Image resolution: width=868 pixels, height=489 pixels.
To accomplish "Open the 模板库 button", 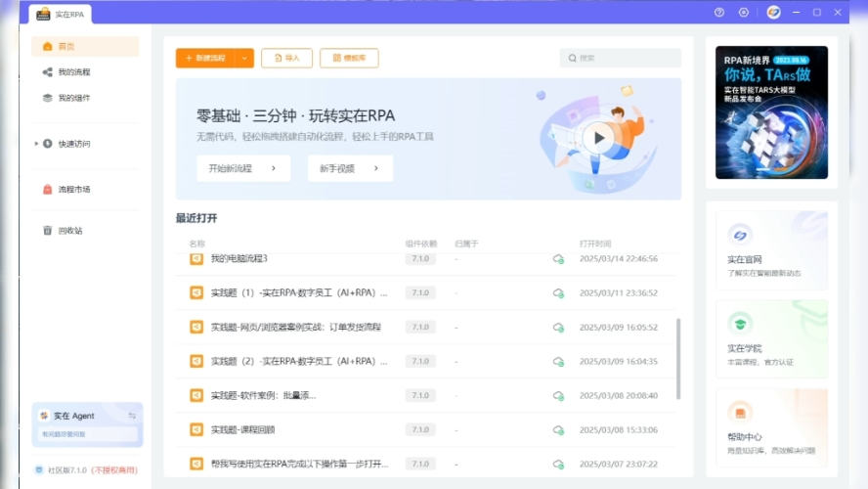I will click(x=349, y=58).
